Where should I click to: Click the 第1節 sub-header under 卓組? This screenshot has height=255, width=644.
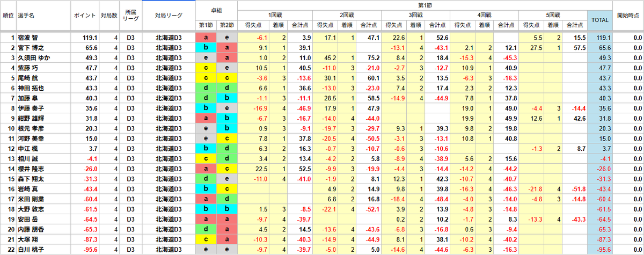click(x=206, y=25)
